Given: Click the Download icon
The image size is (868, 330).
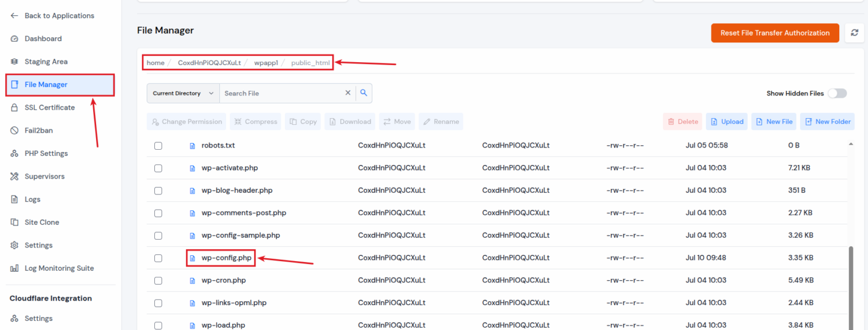Looking at the screenshot, I should click(x=349, y=121).
